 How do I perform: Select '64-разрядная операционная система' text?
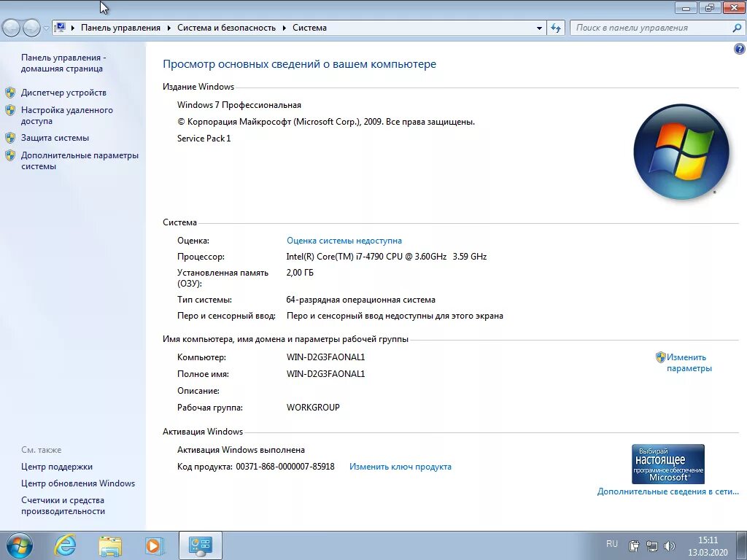[360, 300]
